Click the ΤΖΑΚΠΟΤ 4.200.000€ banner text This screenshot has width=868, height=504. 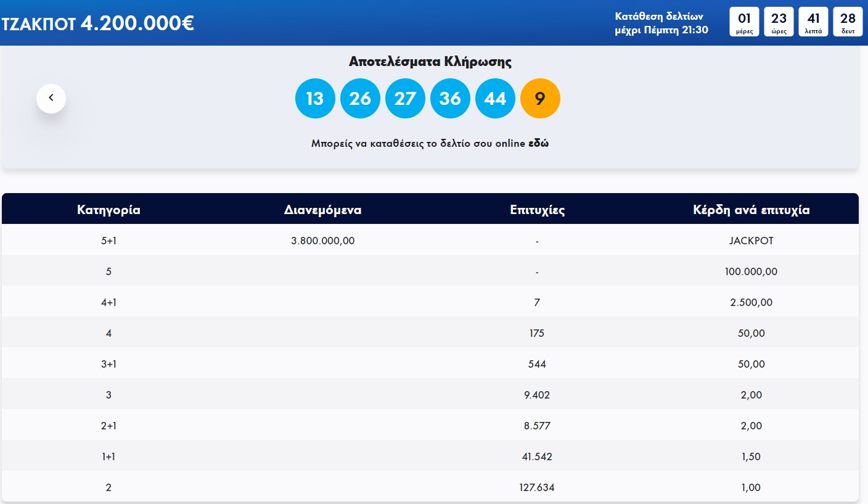click(x=99, y=23)
